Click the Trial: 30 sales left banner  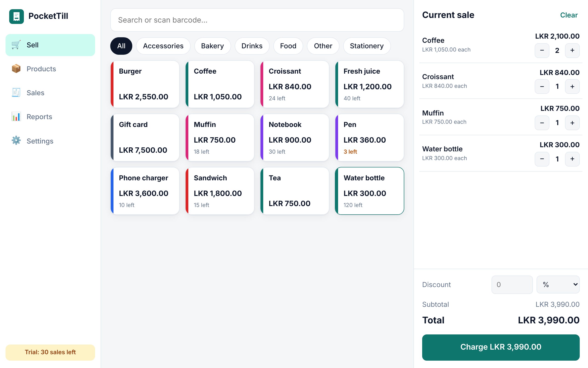pos(50,352)
